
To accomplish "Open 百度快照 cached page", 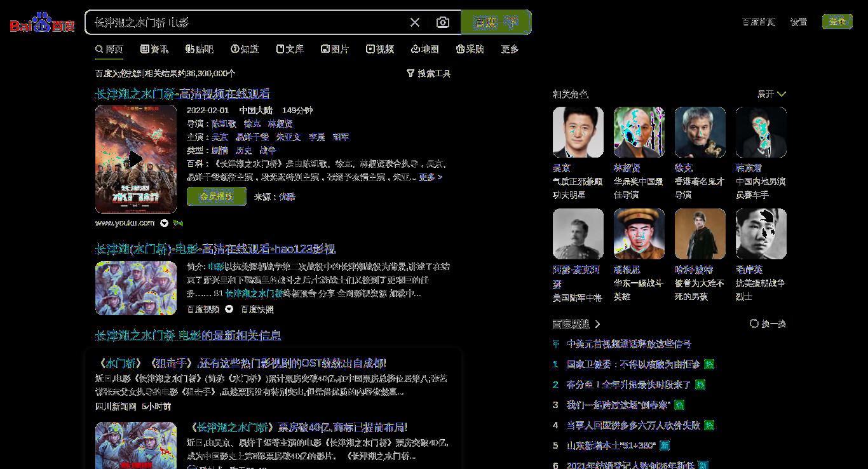I will coord(257,309).
